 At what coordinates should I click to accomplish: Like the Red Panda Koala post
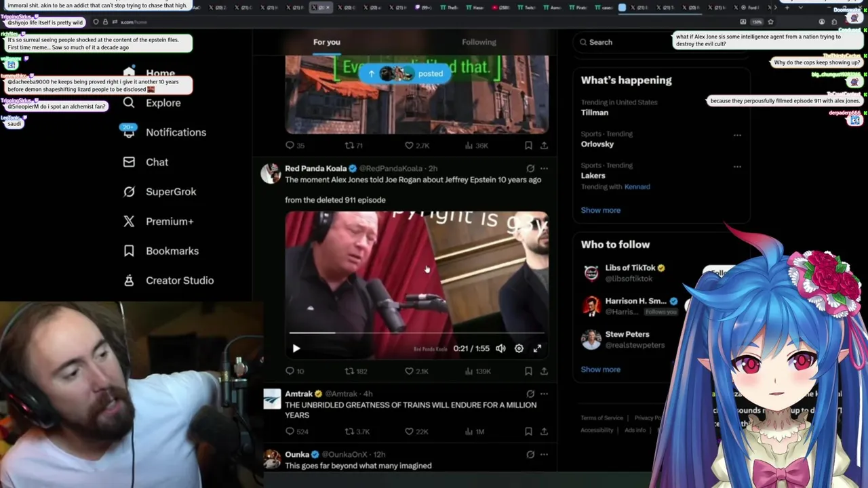click(x=416, y=371)
